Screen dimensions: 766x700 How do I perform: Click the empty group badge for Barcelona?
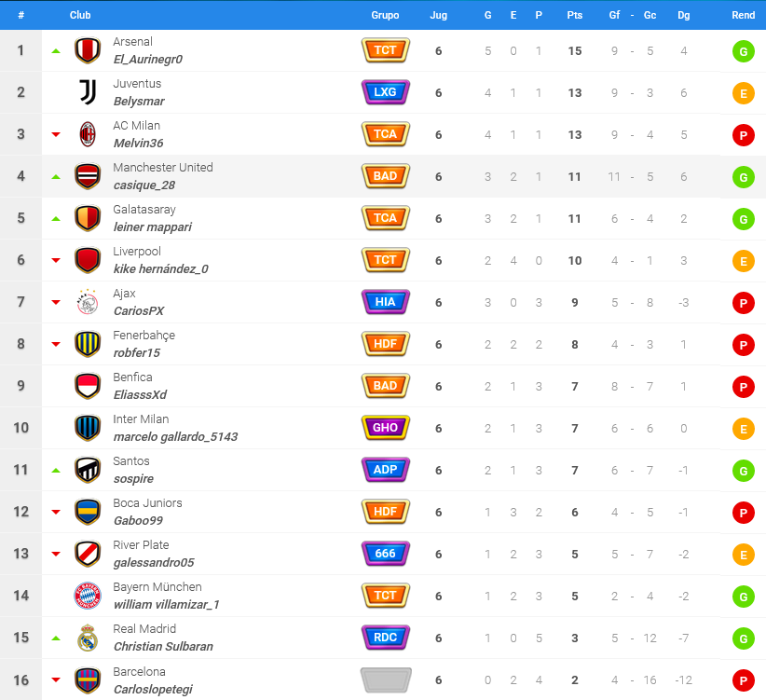386,680
